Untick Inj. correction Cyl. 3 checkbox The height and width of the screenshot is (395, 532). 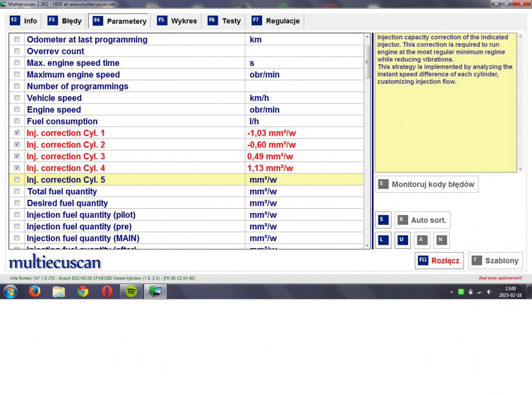pos(17,156)
